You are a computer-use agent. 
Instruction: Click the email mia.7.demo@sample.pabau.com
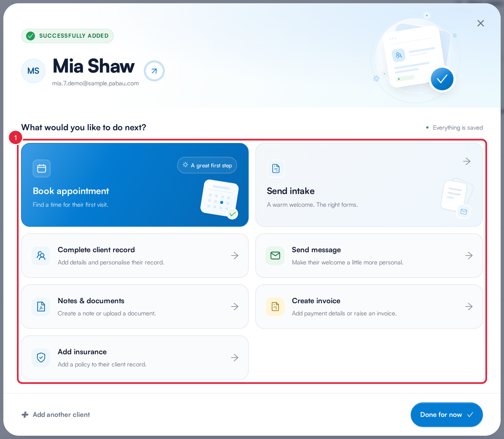tap(96, 83)
